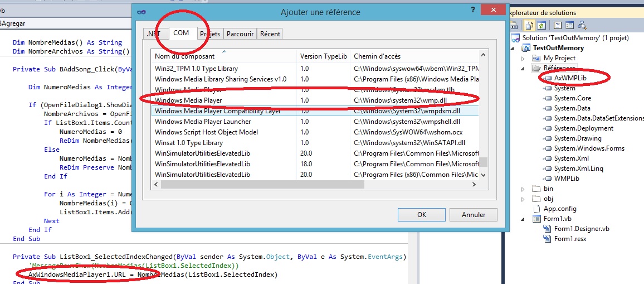Select System.Data.DataSetExtensions reference
The width and height of the screenshot is (644, 284).
click(x=598, y=118)
